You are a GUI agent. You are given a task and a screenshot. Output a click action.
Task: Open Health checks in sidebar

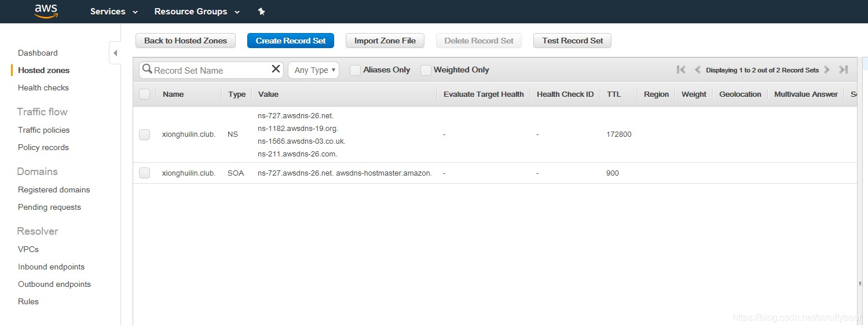(43, 88)
